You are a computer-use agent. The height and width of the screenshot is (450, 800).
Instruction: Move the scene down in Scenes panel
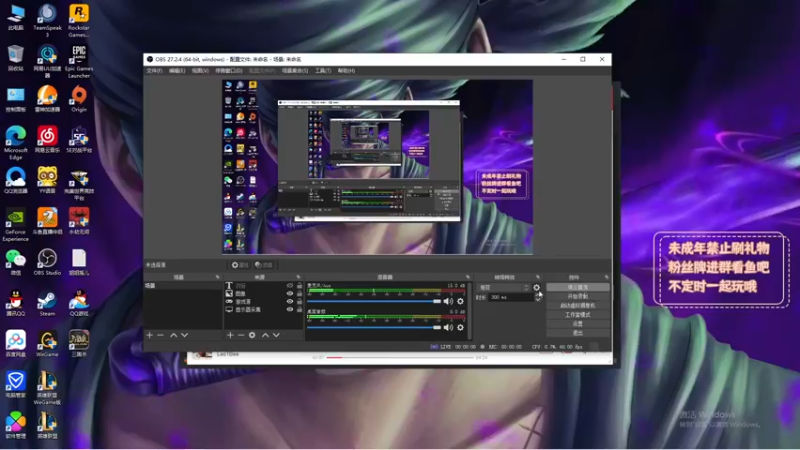[184, 335]
